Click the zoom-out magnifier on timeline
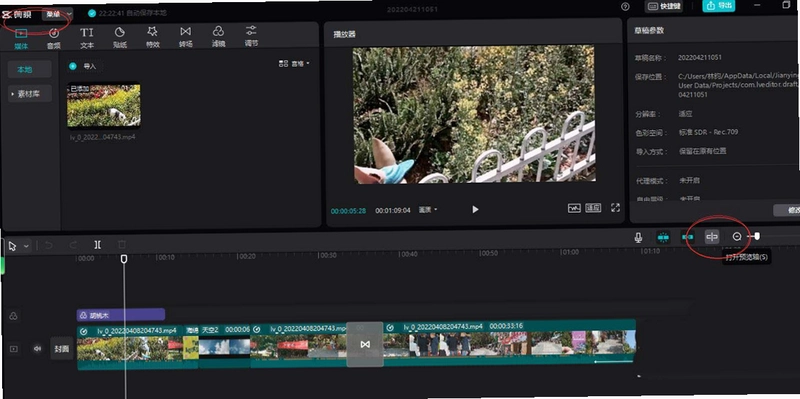 point(737,237)
